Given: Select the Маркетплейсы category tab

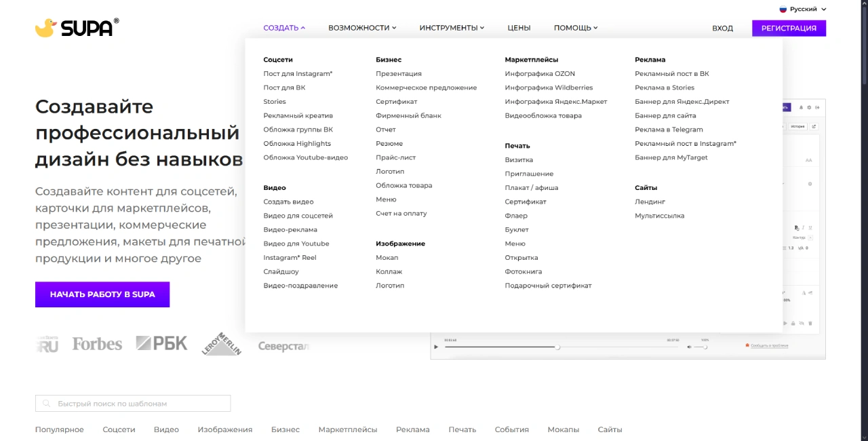Looking at the screenshot, I should tap(347, 429).
